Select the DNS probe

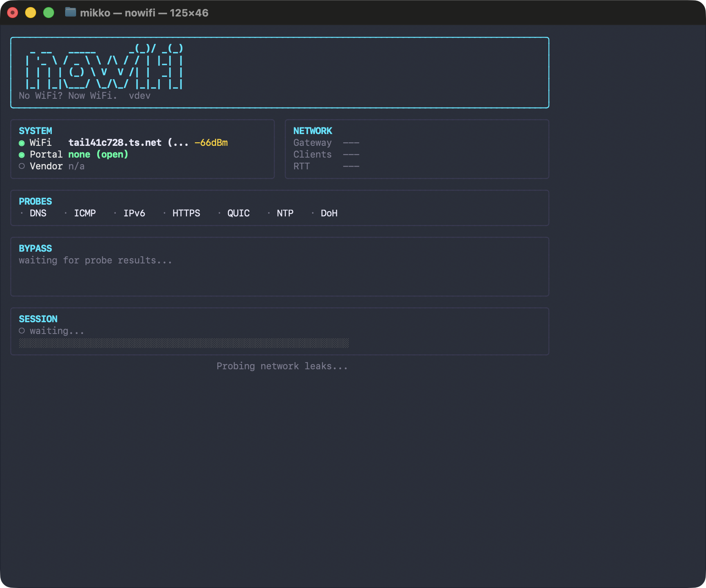(38, 213)
